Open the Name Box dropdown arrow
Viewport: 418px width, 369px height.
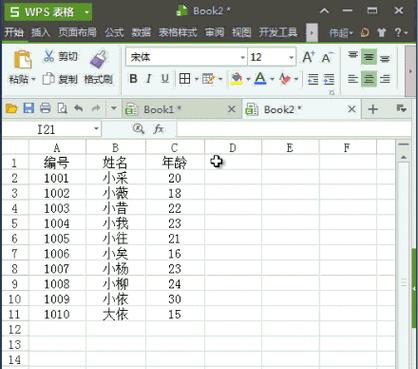[96, 129]
